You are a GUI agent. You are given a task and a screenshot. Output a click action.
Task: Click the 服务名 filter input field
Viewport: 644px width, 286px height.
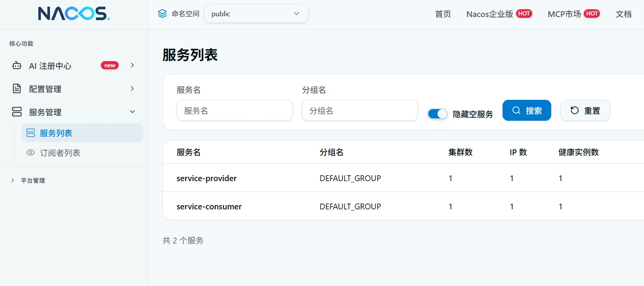point(235,111)
